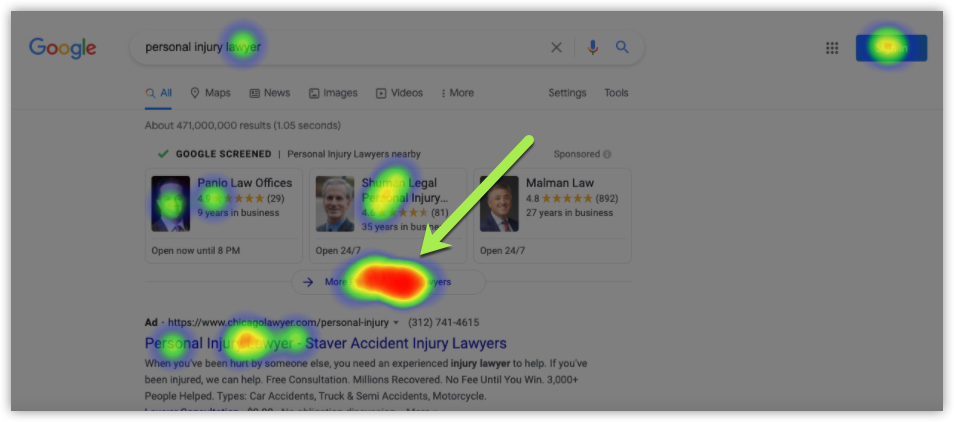
Task: Click the Sign in button
Action: coord(891,48)
